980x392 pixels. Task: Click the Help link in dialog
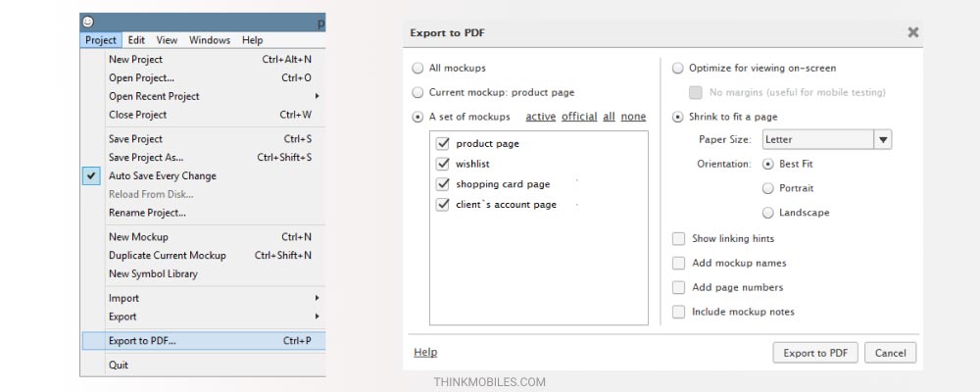425,353
